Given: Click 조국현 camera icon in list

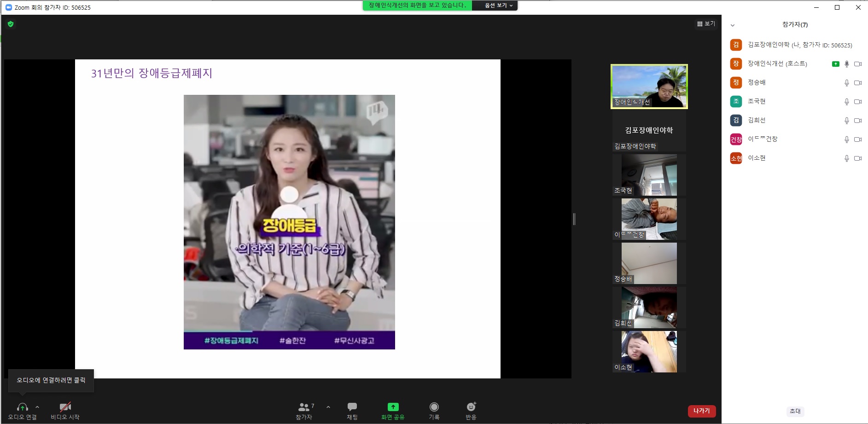Looking at the screenshot, I should click(x=858, y=102).
